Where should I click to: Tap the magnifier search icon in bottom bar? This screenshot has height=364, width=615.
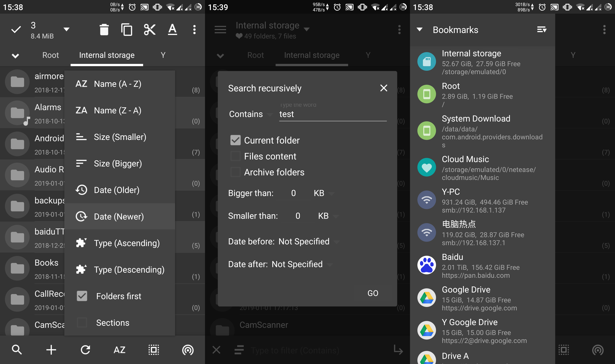[x=17, y=350]
